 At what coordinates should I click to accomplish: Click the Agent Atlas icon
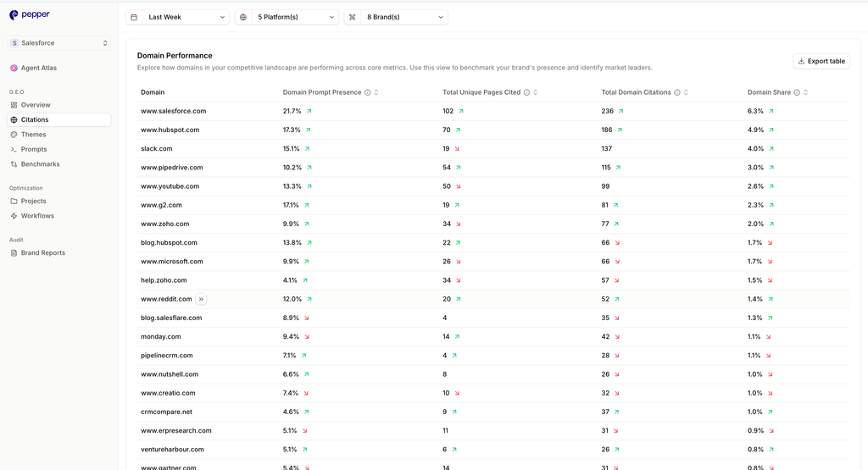(x=14, y=68)
